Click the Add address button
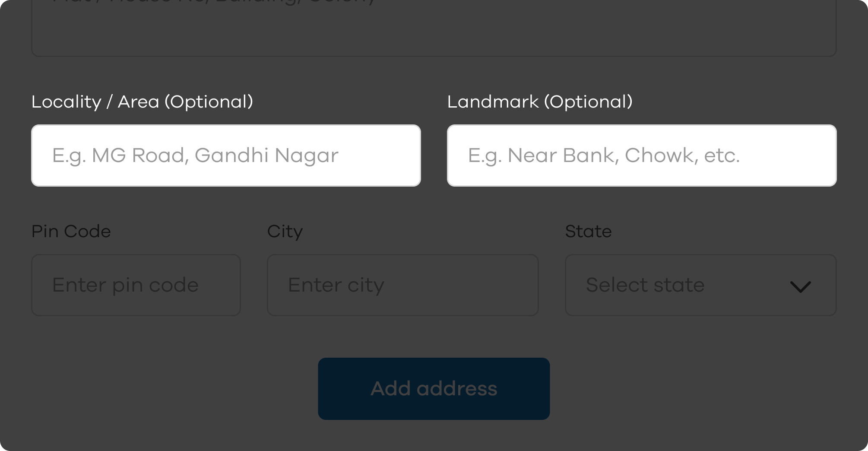The height and width of the screenshot is (451, 868). (x=434, y=388)
